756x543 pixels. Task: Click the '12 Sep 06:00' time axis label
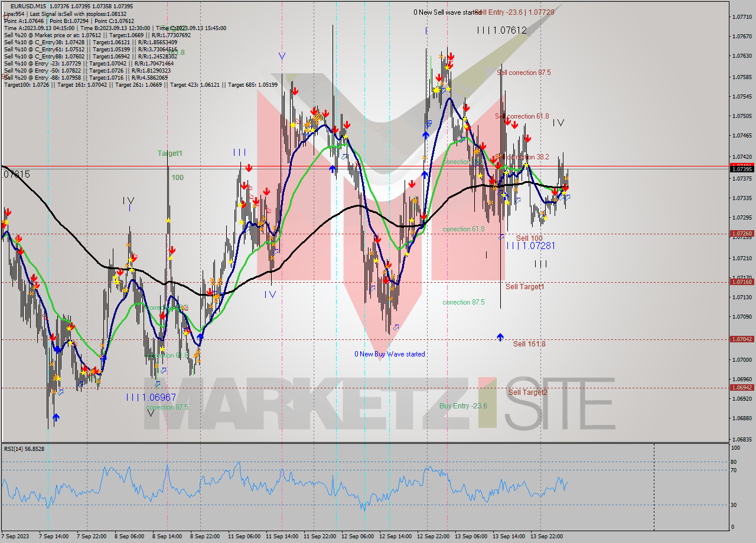coord(357,537)
